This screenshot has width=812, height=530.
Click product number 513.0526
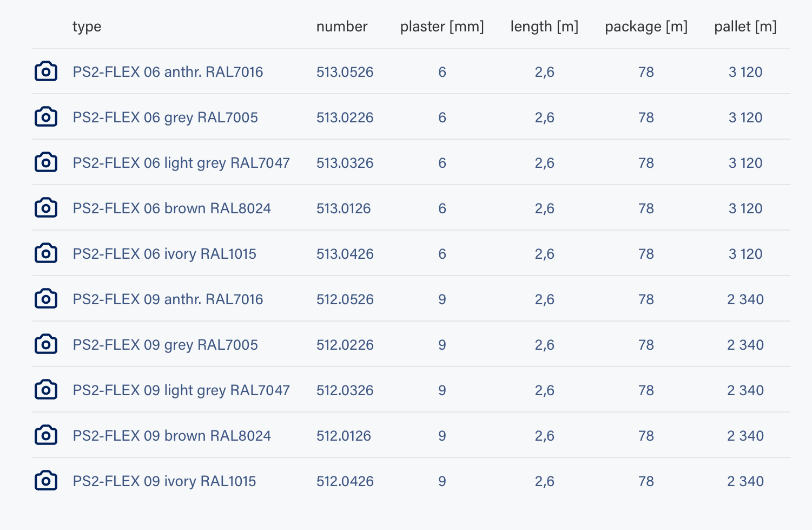click(x=345, y=72)
